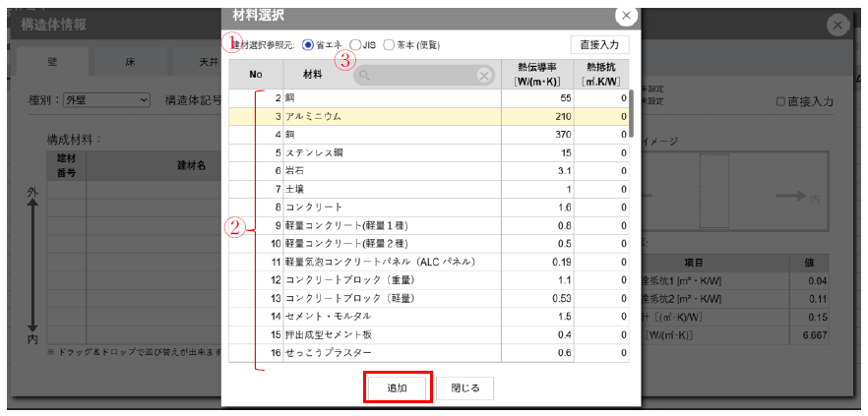Click the search magnifier icon
This screenshot has width=868, height=416.
tap(365, 75)
